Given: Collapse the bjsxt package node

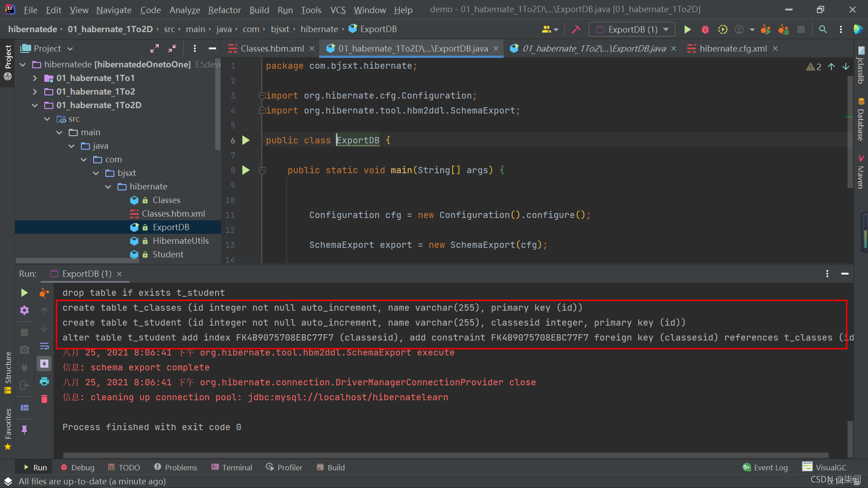Looking at the screenshot, I should point(96,173).
